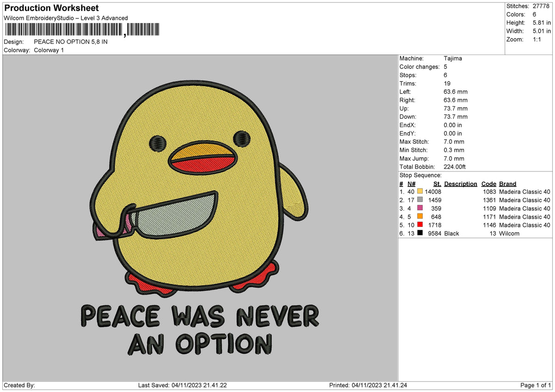Click the 'Brand' column header

[x=508, y=184]
